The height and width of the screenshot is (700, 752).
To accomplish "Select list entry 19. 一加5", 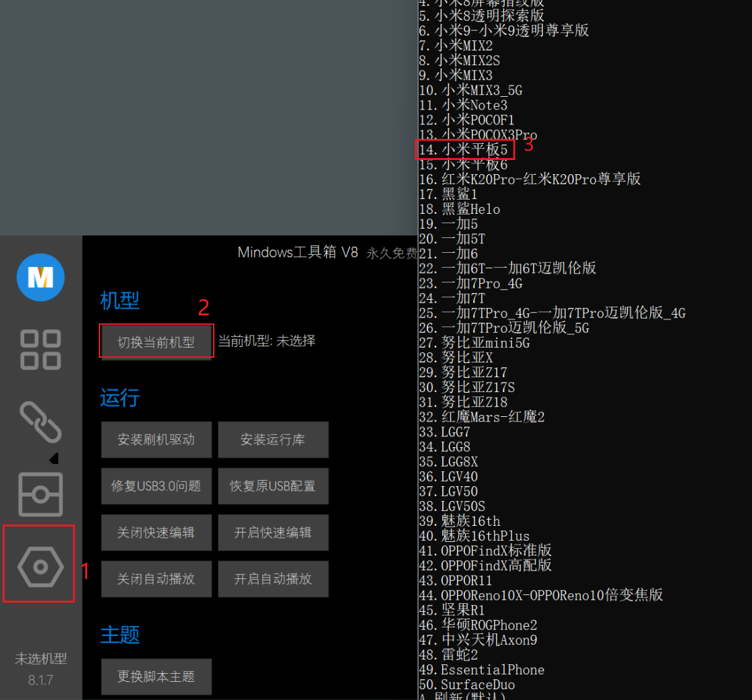I will [x=448, y=224].
